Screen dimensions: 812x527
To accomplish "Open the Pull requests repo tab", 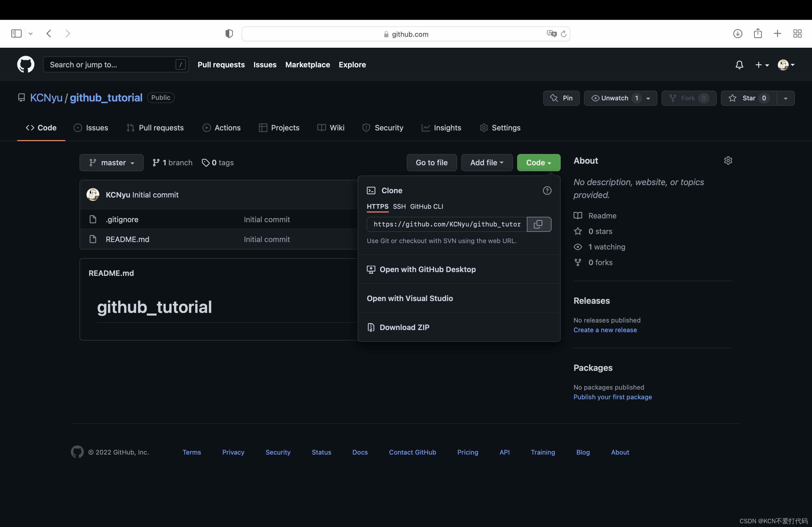I will point(155,128).
